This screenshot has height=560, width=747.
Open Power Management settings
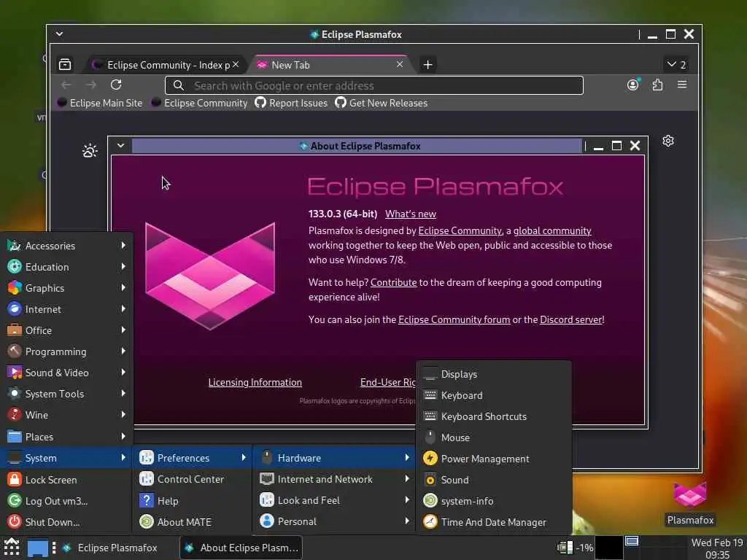494,459
